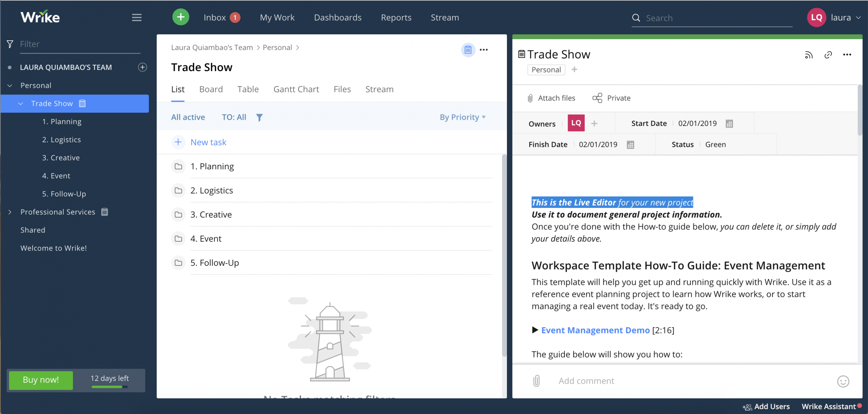This screenshot has height=414, width=868.
Task: Change the Green project status
Action: tap(715, 145)
